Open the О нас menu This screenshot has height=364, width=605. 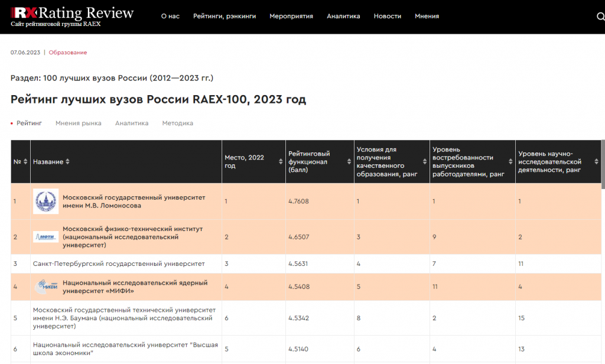coord(170,16)
